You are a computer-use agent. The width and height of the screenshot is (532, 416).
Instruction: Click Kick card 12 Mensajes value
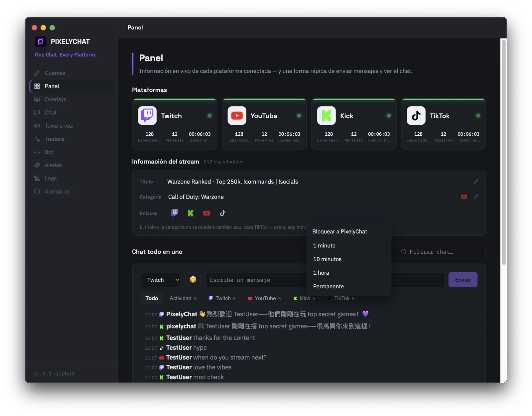point(354,134)
